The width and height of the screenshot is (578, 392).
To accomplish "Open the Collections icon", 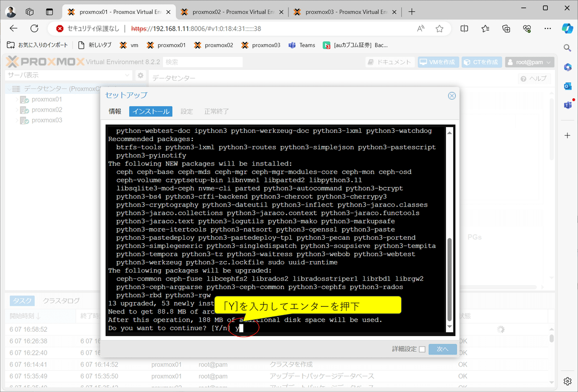I will click(x=506, y=28).
